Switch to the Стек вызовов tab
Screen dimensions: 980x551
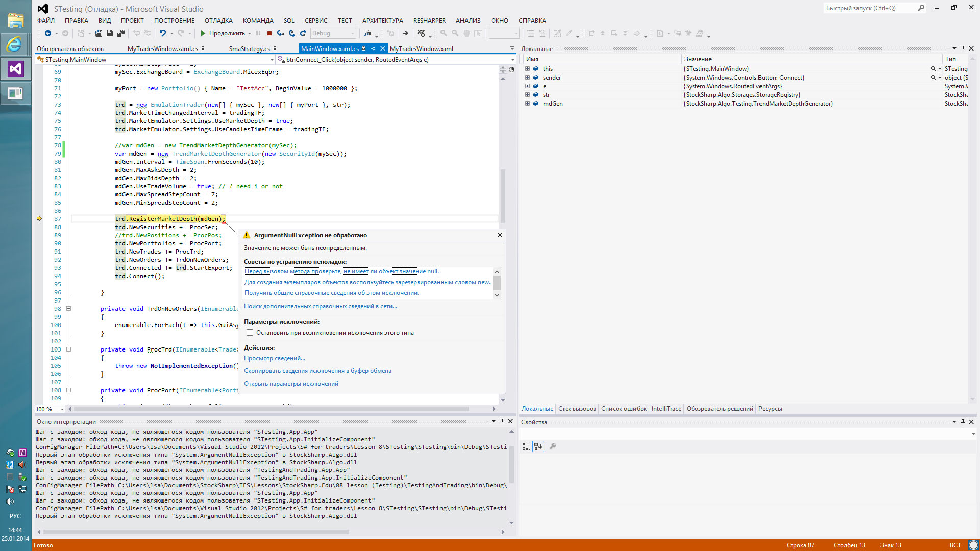pos(577,409)
